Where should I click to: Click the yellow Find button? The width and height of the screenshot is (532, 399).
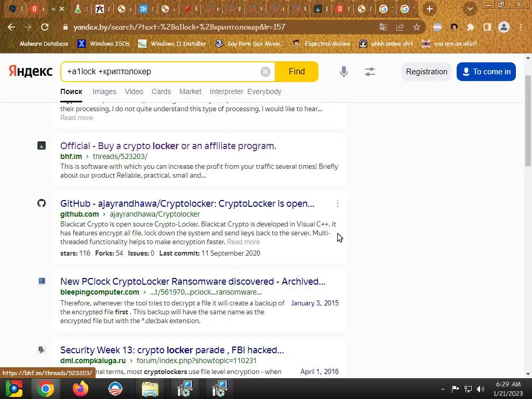click(x=297, y=72)
